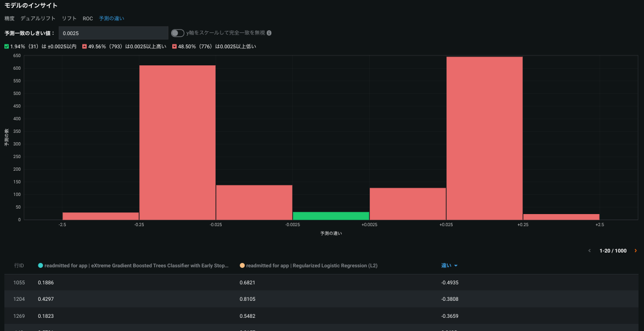The width and height of the screenshot is (644, 331).
Task: Sort table by 違い column arrow
Action: click(456, 266)
